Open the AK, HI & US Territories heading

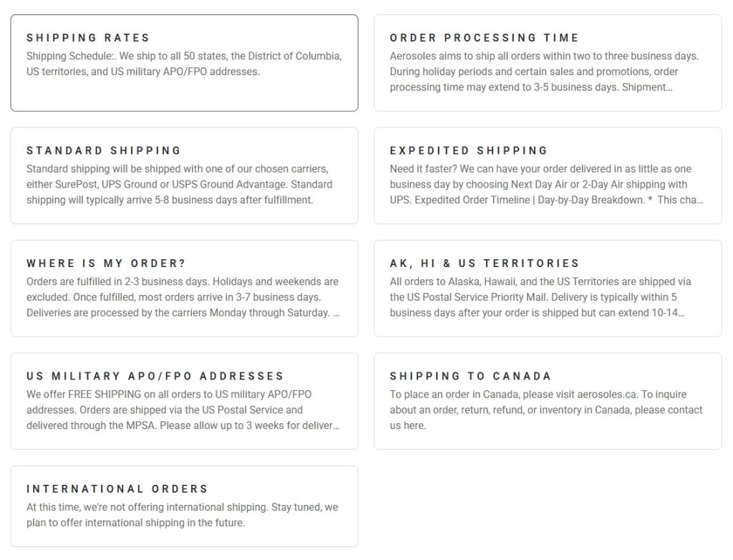pos(485,264)
